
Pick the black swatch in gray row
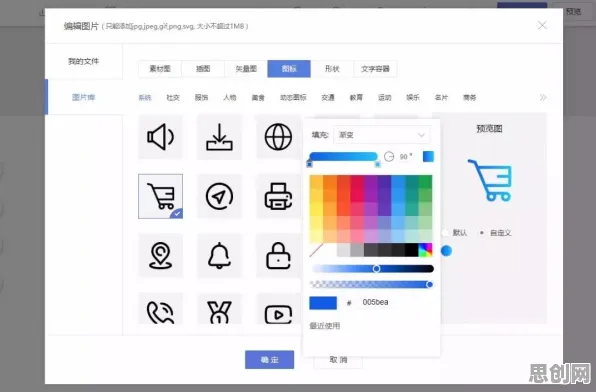pos(412,250)
